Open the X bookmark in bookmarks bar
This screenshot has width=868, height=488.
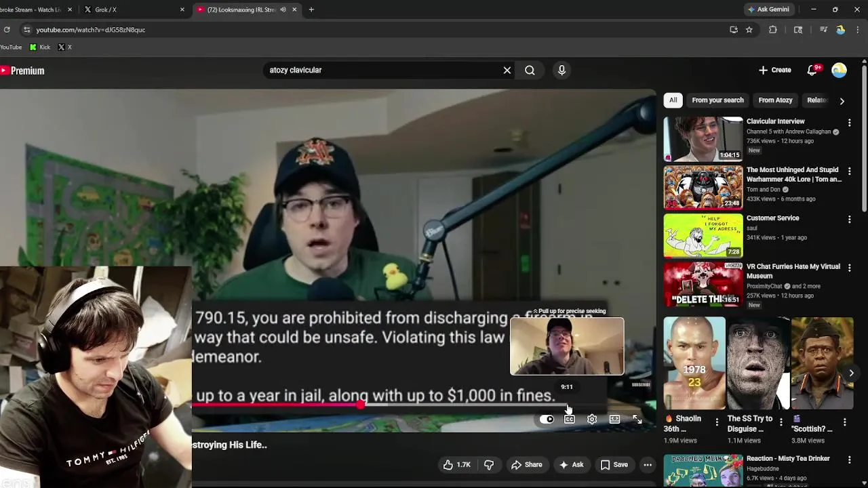click(x=65, y=47)
